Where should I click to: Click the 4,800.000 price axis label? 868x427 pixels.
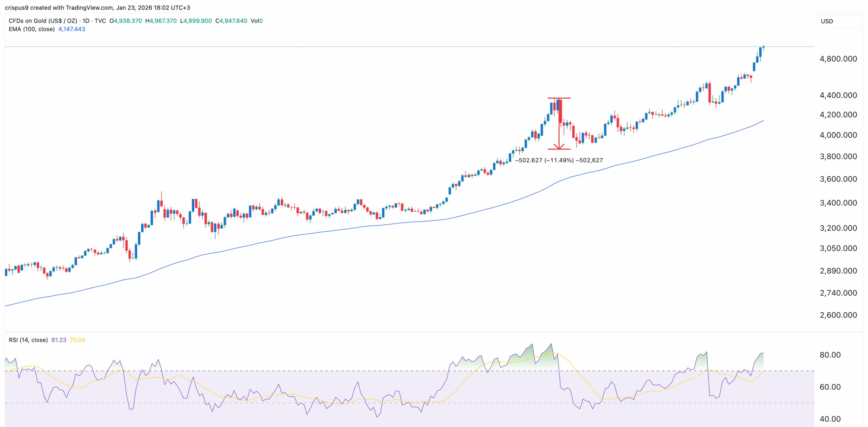(838, 59)
